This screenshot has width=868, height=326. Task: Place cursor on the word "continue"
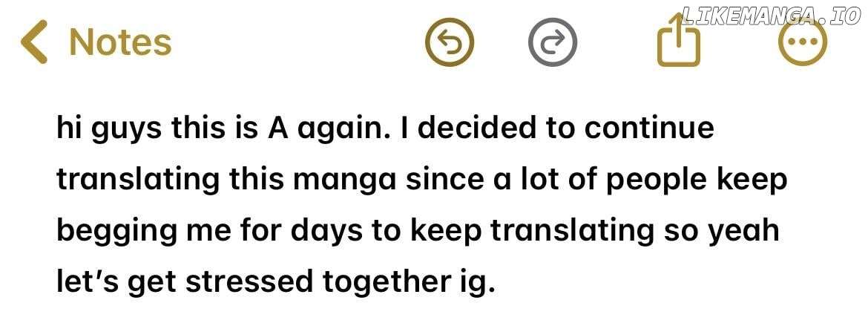[649, 128]
